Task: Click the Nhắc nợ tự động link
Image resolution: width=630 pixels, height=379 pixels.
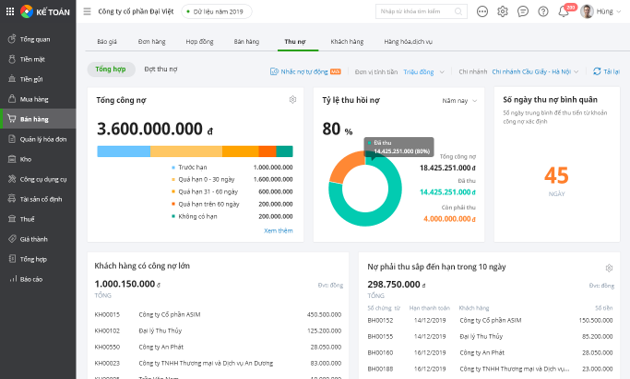Action: (305, 72)
